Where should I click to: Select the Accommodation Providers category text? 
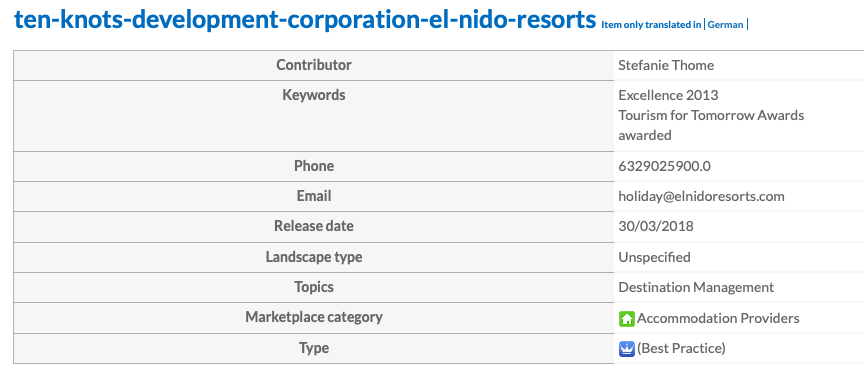point(718,318)
